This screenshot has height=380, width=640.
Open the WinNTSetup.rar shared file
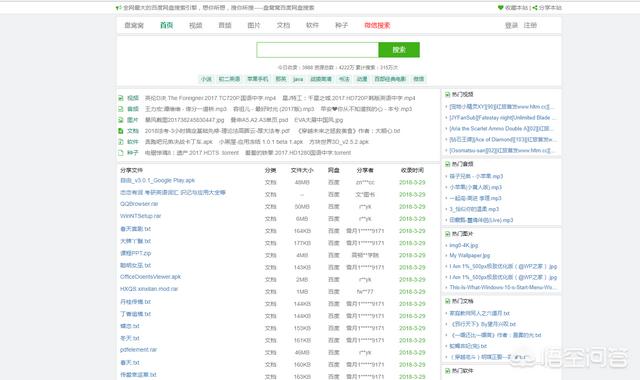click(x=140, y=216)
